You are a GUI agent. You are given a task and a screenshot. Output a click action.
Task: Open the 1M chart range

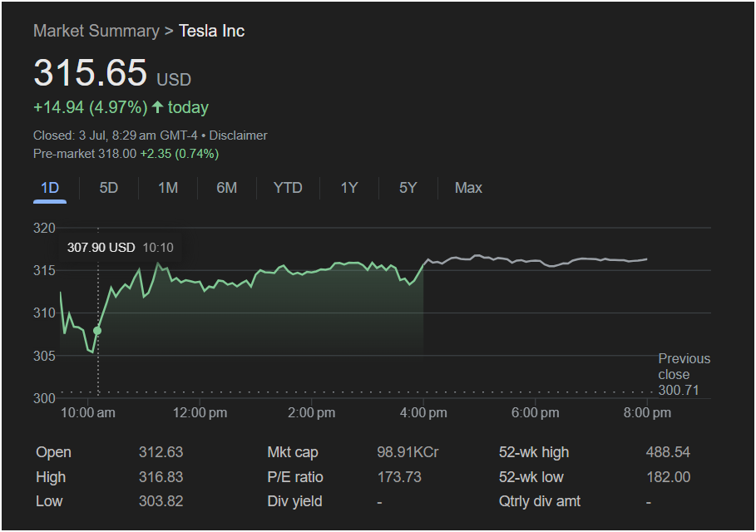(x=168, y=188)
